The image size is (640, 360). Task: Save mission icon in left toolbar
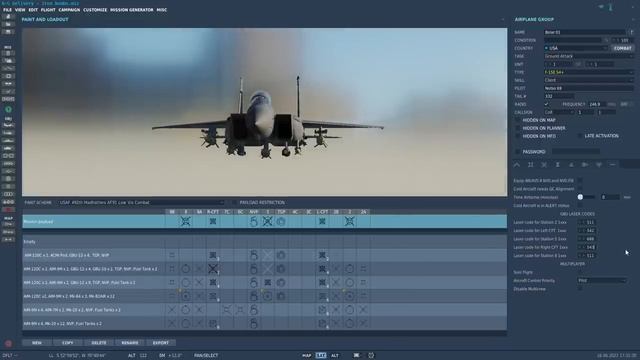tap(8, 32)
